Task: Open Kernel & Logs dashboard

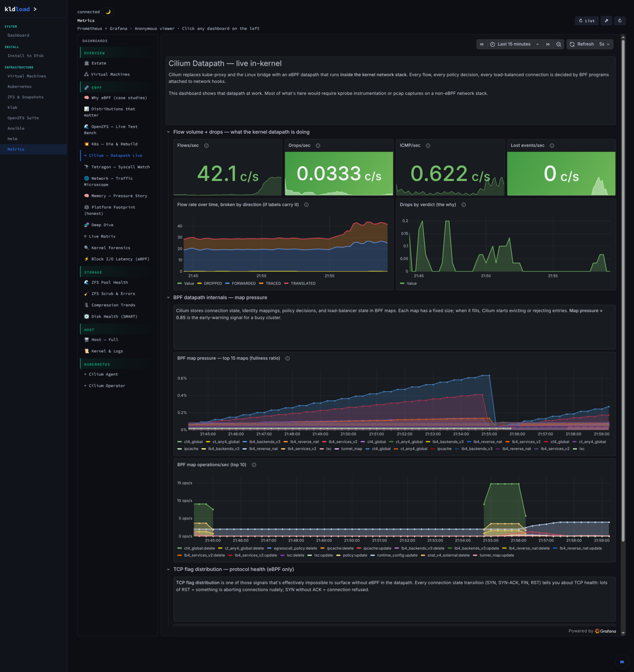Action: click(117, 351)
